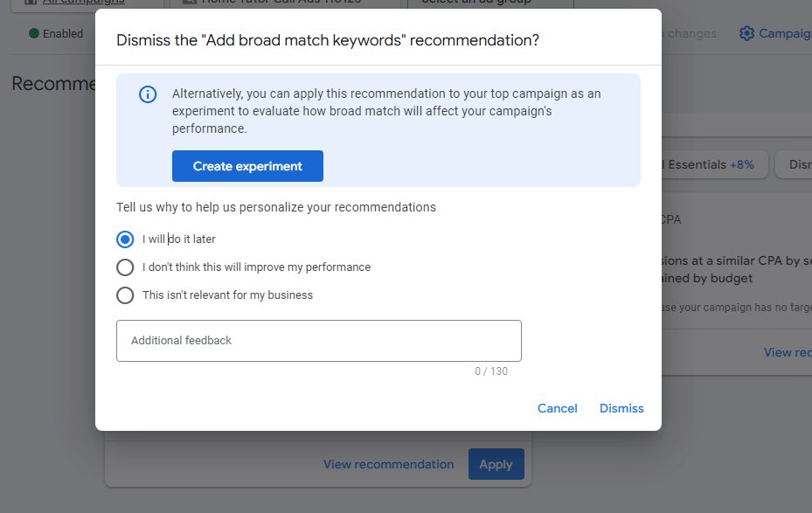Viewport: 812px width, 513px height.
Task: Cancel the dismiss dialog
Action: pyautogui.click(x=557, y=408)
